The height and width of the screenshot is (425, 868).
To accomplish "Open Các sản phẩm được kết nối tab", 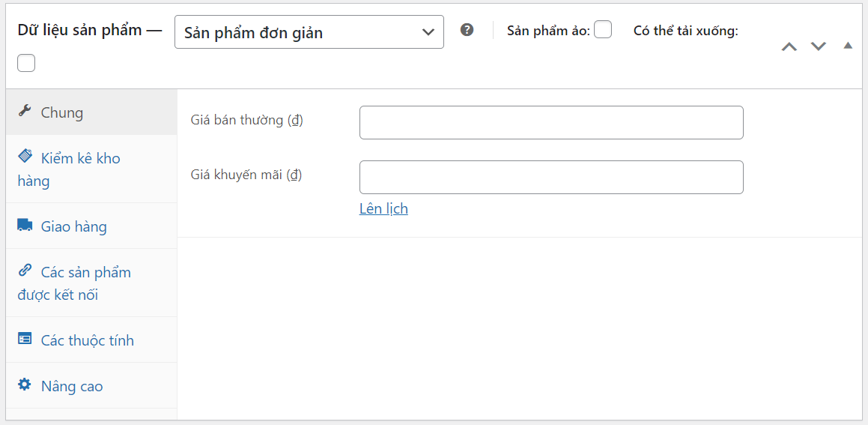I will pos(92,283).
